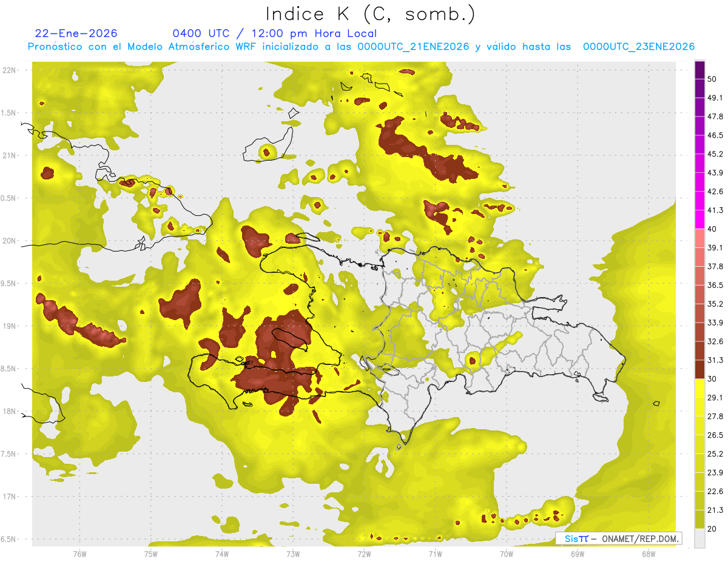Select the "18N" latitude axis label
Image resolution: width=728 pixels, height=562 pixels.
(x=10, y=411)
